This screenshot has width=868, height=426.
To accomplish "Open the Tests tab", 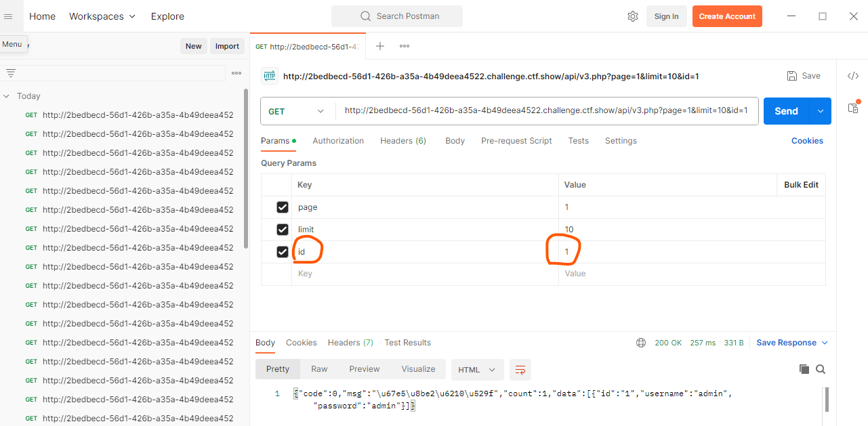I will [x=578, y=141].
